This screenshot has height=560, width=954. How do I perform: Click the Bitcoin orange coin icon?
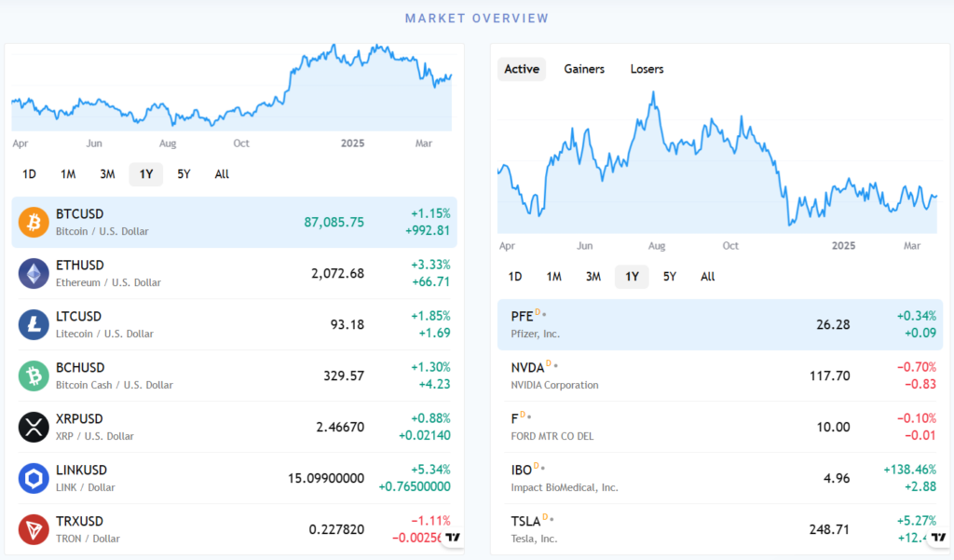pos(34,222)
